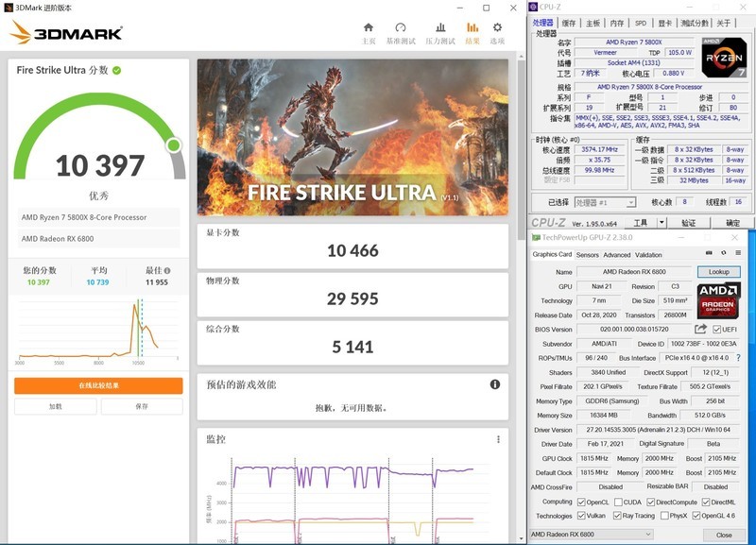Open the GPU-Z hamburger menu icon

pos(740,255)
